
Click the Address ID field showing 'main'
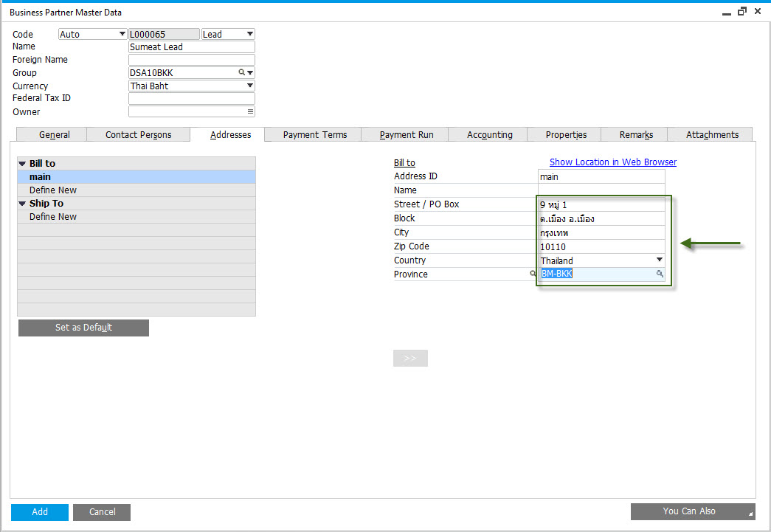point(601,176)
